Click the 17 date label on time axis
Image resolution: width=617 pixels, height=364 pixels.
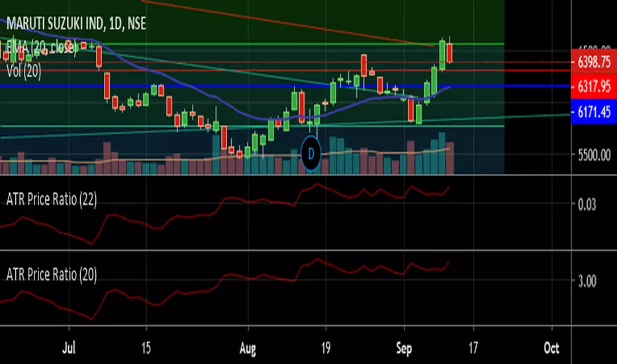point(473,348)
